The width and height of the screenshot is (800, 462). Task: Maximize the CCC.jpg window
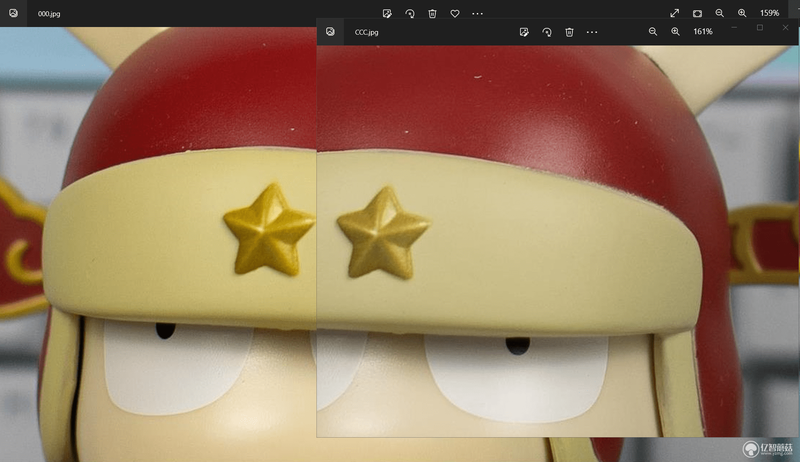click(x=760, y=28)
